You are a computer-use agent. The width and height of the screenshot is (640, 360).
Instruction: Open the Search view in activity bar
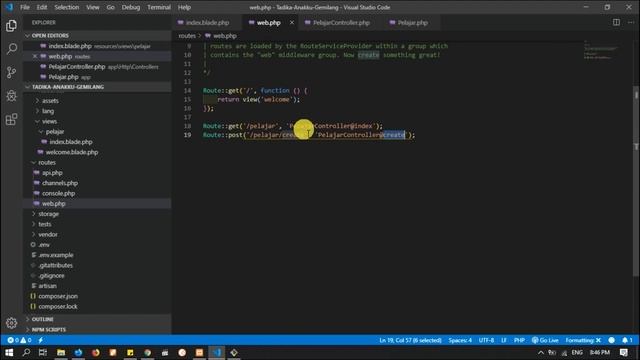pos(11,49)
